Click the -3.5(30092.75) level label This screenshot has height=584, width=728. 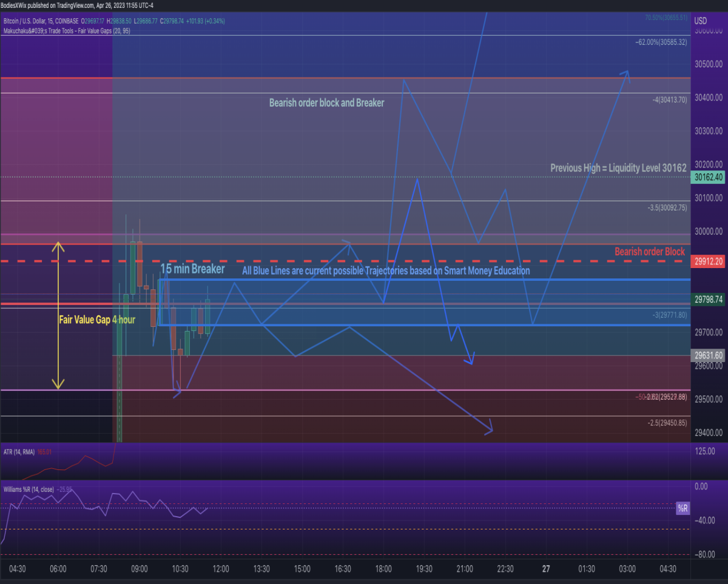667,207
